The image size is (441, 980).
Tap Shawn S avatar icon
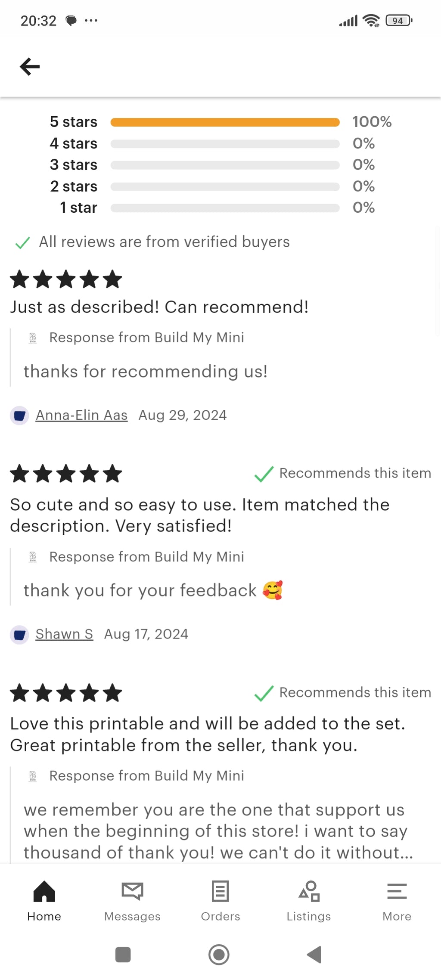pos(19,635)
